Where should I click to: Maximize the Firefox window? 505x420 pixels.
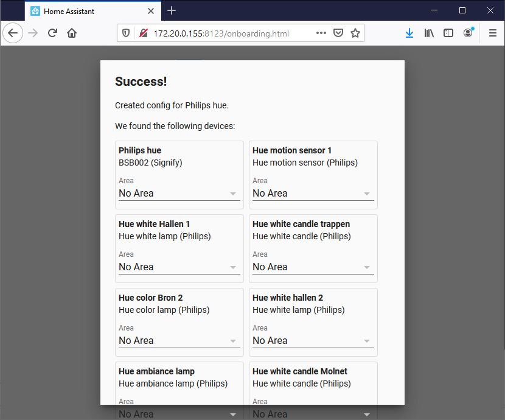pyautogui.click(x=462, y=10)
